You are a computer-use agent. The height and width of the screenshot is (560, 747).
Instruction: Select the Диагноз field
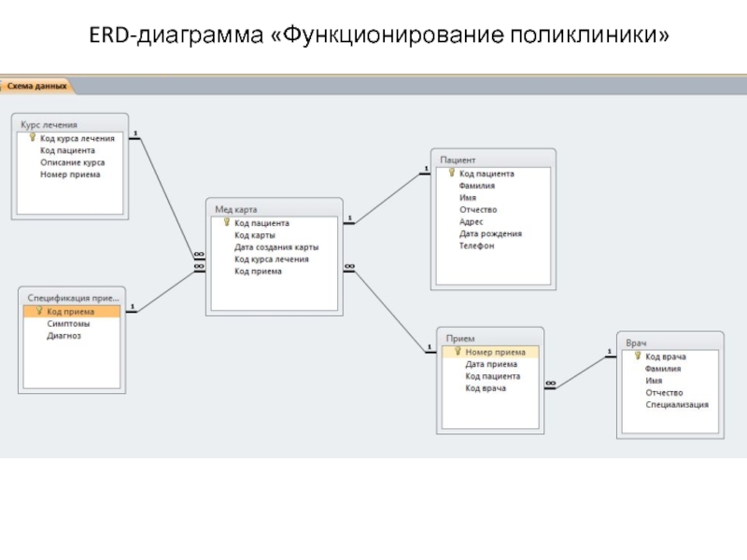click(x=64, y=336)
